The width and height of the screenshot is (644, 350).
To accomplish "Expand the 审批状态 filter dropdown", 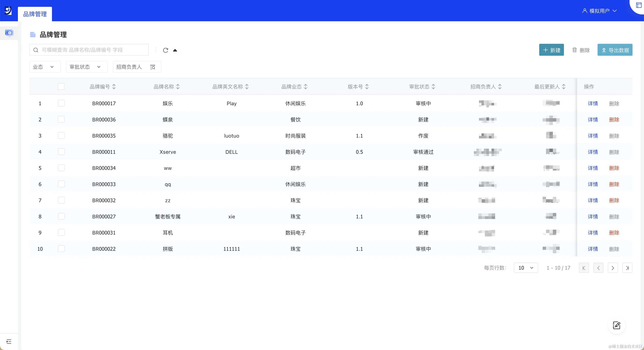I will [x=86, y=67].
